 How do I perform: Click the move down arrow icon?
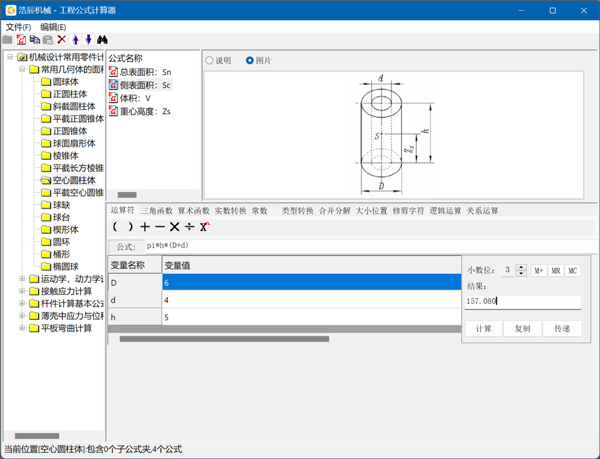[x=88, y=39]
